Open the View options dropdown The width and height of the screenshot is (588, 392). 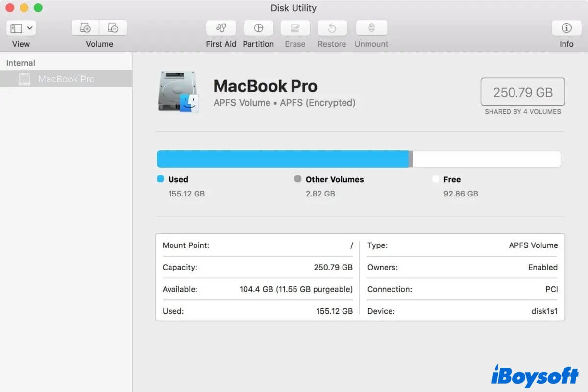(30, 28)
